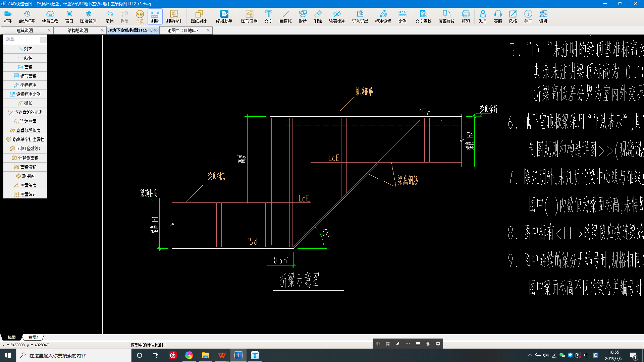Toggle 隐藏标注 hide annotations
The image size is (644, 362).
pos(337,17)
